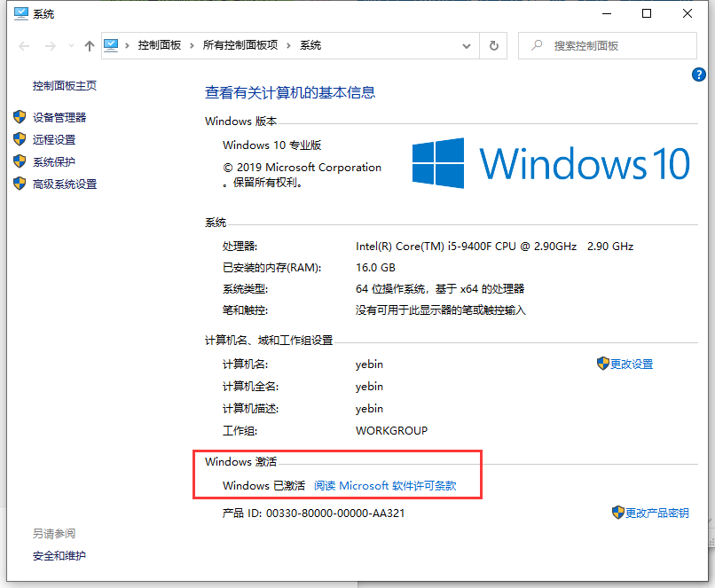Click the shield icon beside 更改产品密钥
Image resolution: width=715 pixels, height=588 pixels.
click(617, 513)
